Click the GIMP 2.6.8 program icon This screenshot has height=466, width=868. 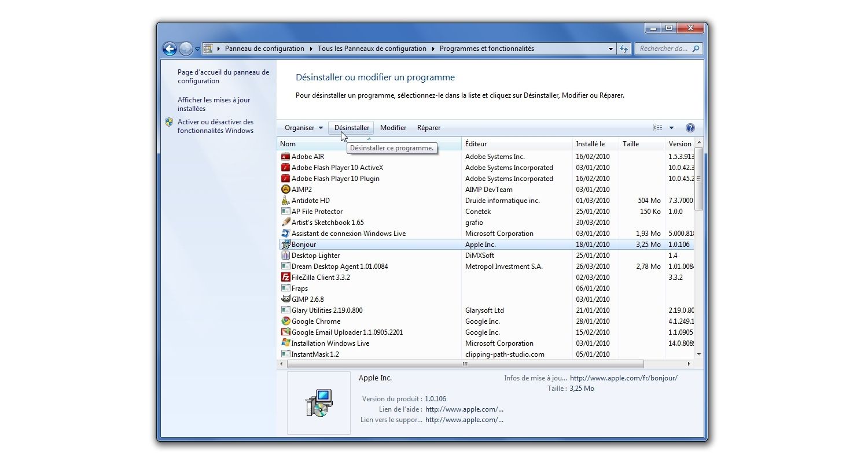click(285, 299)
